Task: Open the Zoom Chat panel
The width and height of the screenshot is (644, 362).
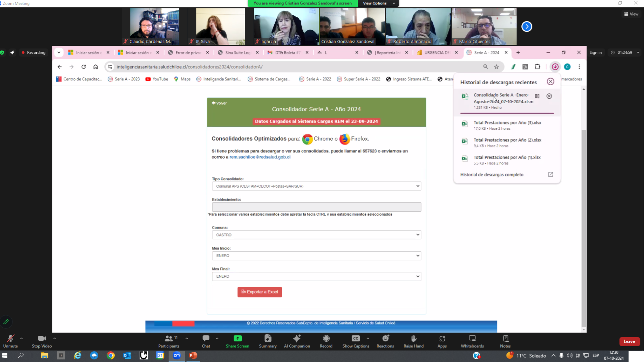Action: tap(206, 341)
